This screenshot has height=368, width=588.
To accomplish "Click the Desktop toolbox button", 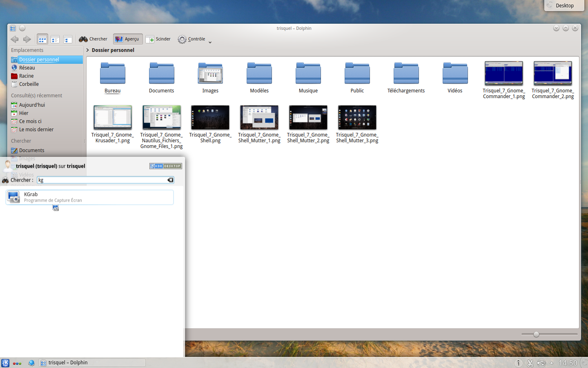I will point(564,6).
